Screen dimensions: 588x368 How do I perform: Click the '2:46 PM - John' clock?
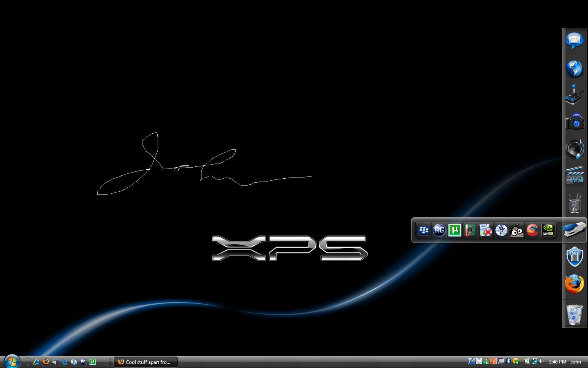pos(565,362)
